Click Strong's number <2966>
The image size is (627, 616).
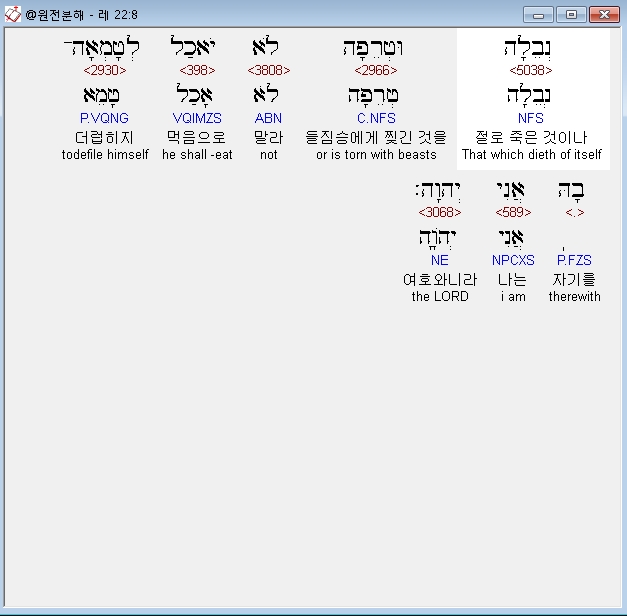tap(376, 70)
